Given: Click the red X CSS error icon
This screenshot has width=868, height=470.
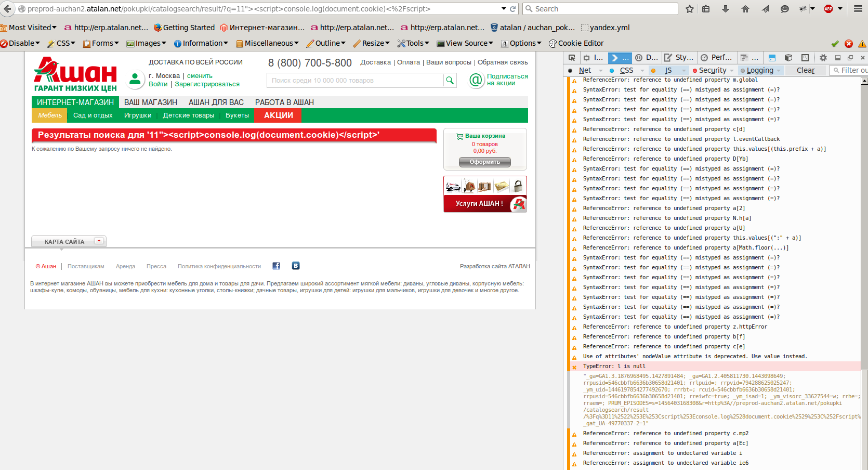Looking at the screenshot, I should [x=849, y=44].
